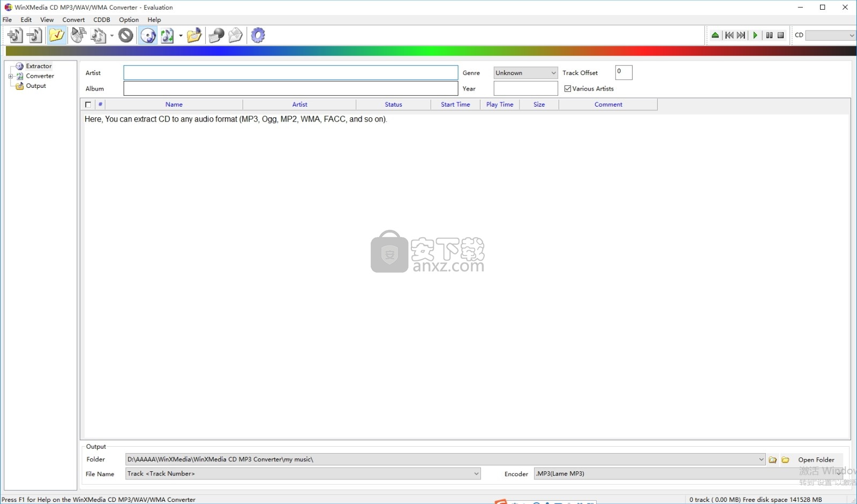Image resolution: width=857 pixels, height=504 pixels.
Task: Toggle the Various Artists checkbox
Action: tap(568, 89)
